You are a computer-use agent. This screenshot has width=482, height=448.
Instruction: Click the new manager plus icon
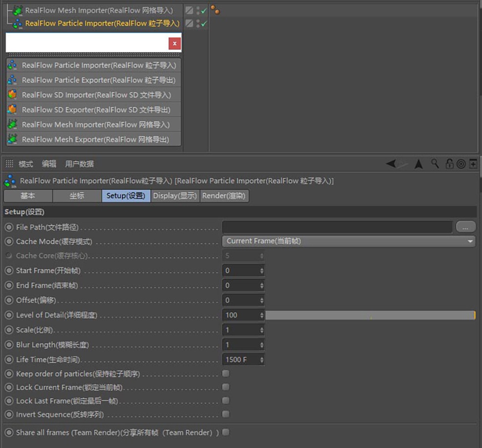pyautogui.click(x=473, y=164)
